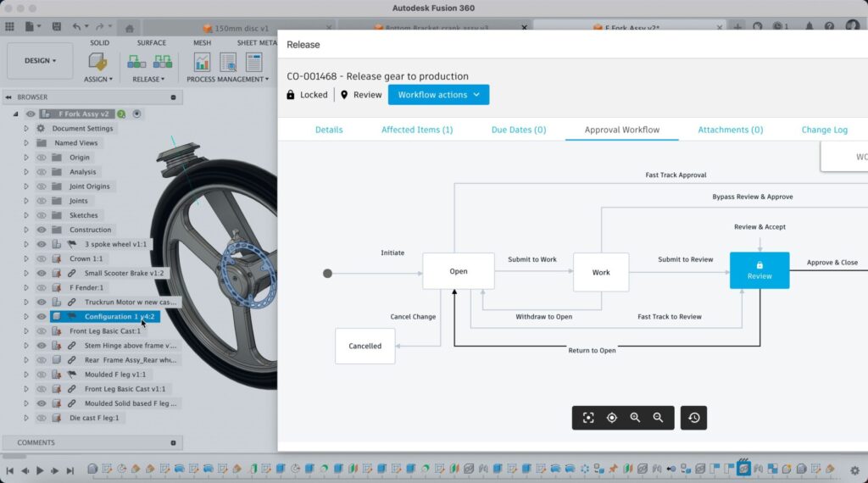868x483 pixels.
Task: Click the Assign tool icon
Action: [x=97, y=62]
